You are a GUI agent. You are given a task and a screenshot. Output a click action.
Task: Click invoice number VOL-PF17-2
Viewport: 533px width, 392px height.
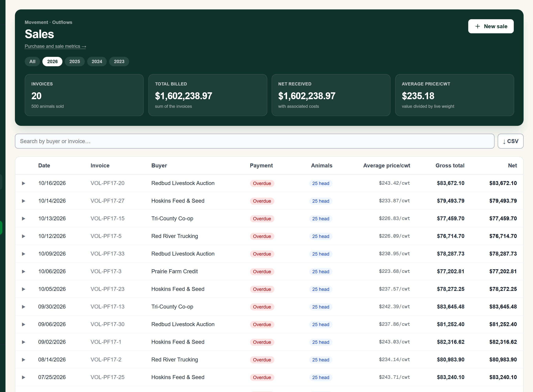pos(106,359)
